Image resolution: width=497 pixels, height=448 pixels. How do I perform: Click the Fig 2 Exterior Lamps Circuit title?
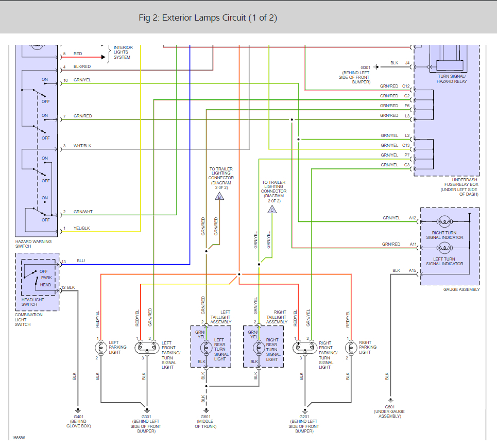(208, 18)
